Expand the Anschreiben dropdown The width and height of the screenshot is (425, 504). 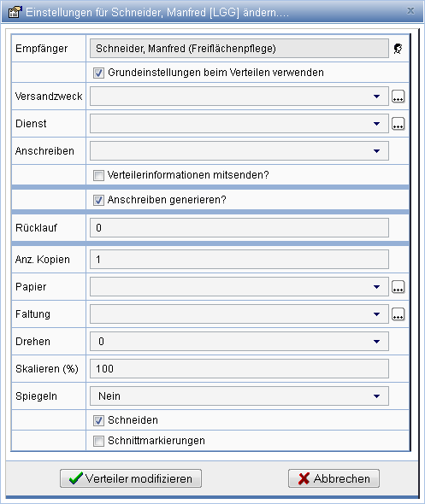pyautogui.click(x=239, y=150)
